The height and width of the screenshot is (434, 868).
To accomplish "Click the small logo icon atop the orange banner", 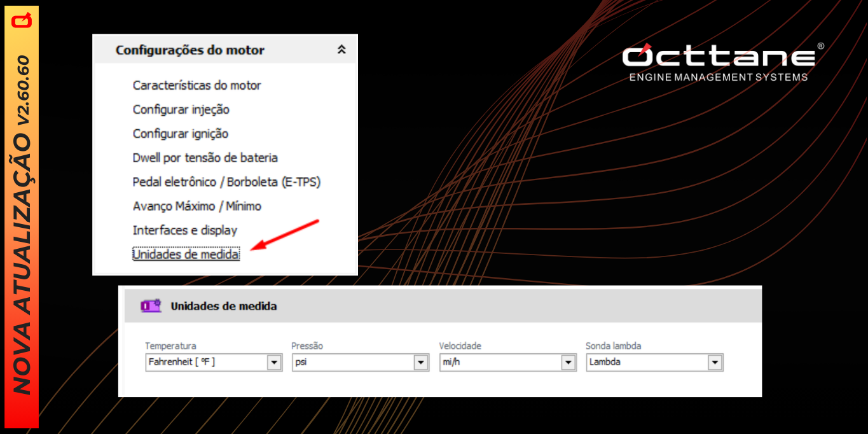I will point(22,22).
